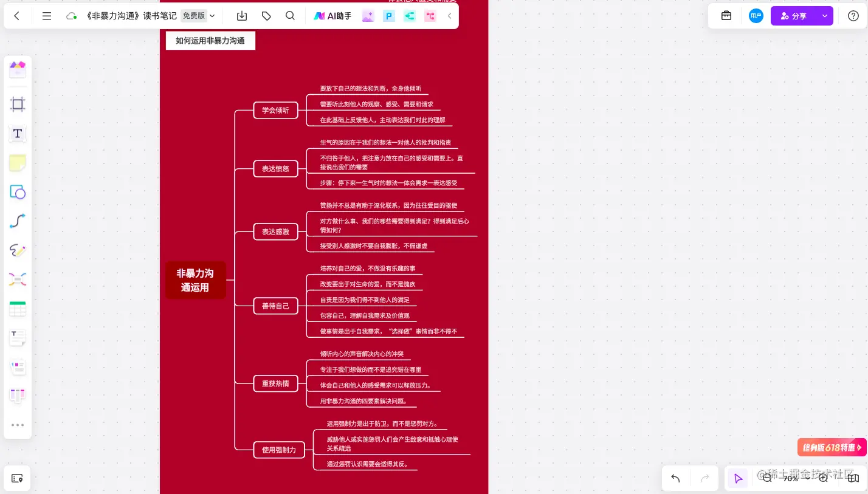The width and height of the screenshot is (868, 494).
Task: Select the connector line tool
Action: click(18, 221)
